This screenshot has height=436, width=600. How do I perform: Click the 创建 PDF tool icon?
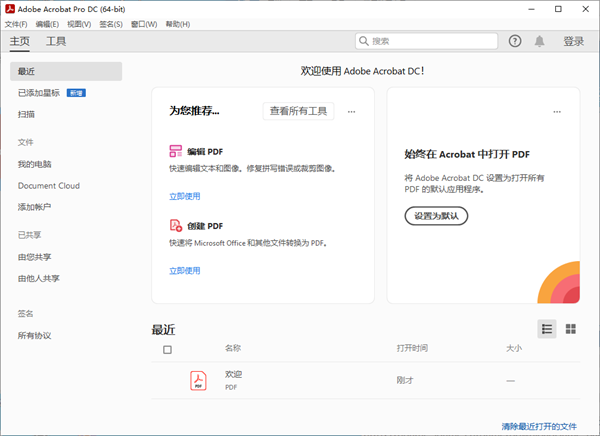tap(176, 225)
